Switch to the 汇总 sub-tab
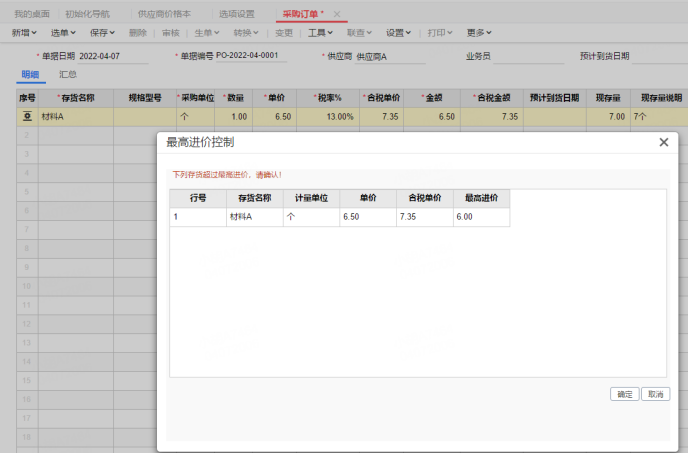The width and height of the screenshot is (688, 454). (68, 74)
